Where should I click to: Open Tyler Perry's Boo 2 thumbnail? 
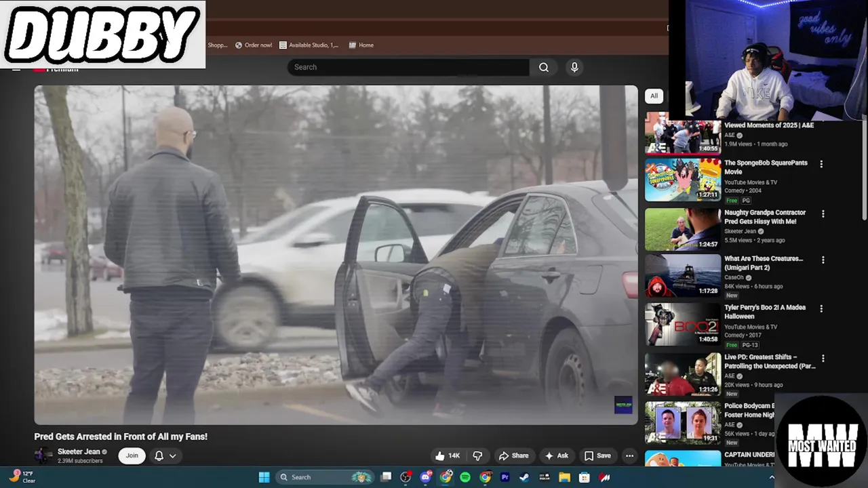tap(682, 324)
